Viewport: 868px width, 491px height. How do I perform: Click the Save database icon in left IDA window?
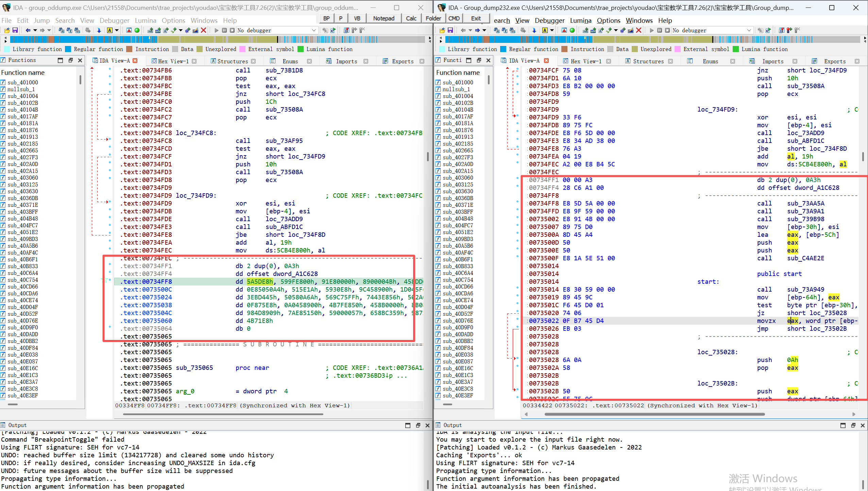point(15,30)
